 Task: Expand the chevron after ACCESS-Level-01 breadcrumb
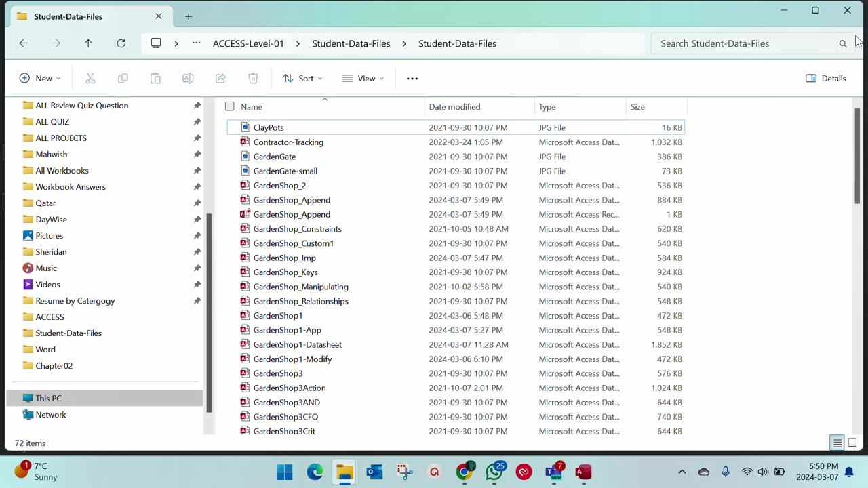298,43
